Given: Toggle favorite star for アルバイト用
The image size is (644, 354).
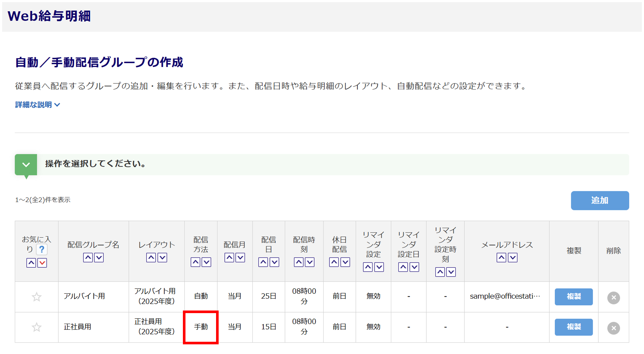Looking at the screenshot, I should coord(37,297).
